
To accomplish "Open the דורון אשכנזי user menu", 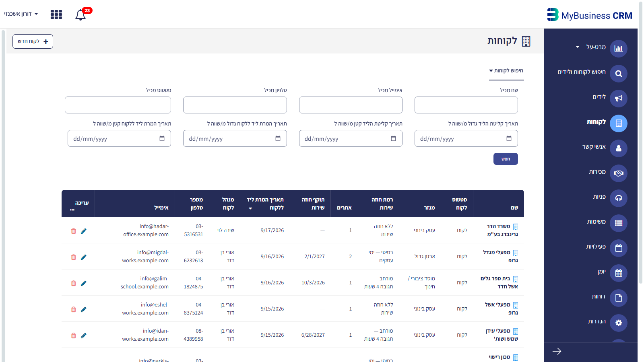I will tap(21, 14).
